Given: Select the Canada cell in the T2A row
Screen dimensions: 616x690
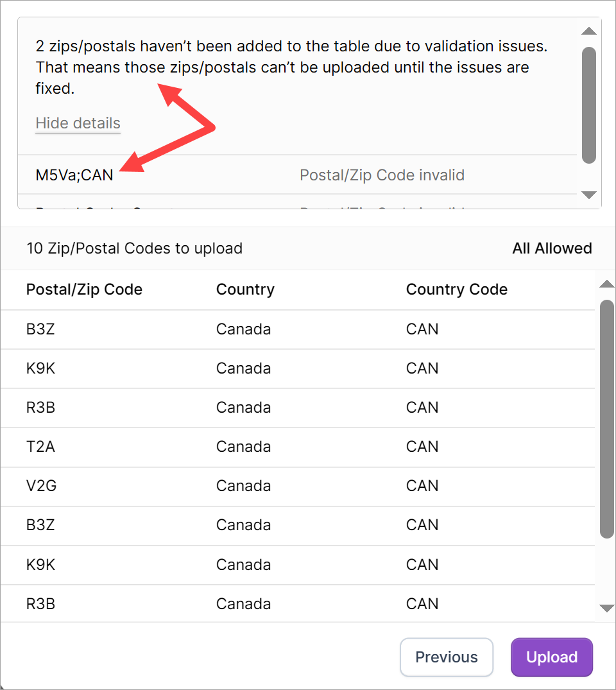Looking at the screenshot, I should pyautogui.click(x=243, y=446).
